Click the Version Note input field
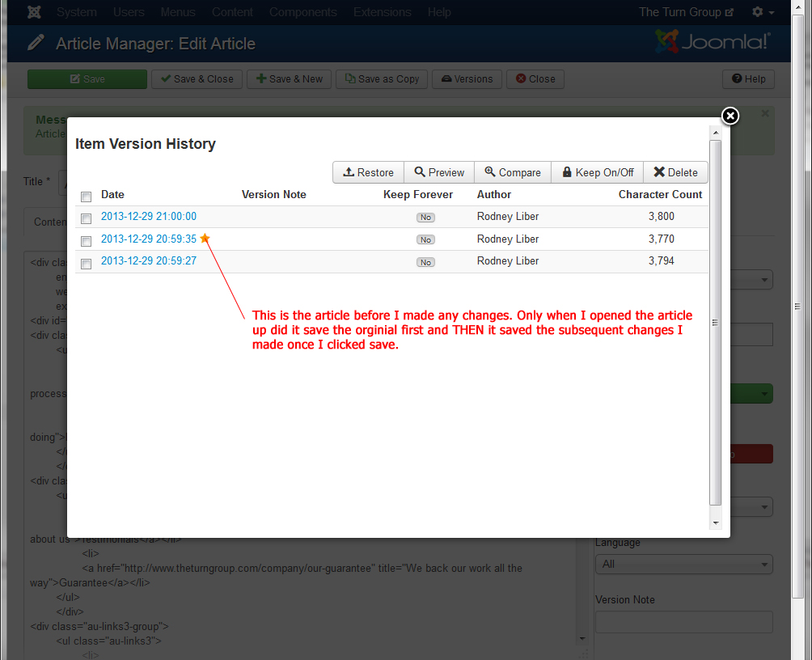This screenshot has width=812, height=660. tap(683, 622)
